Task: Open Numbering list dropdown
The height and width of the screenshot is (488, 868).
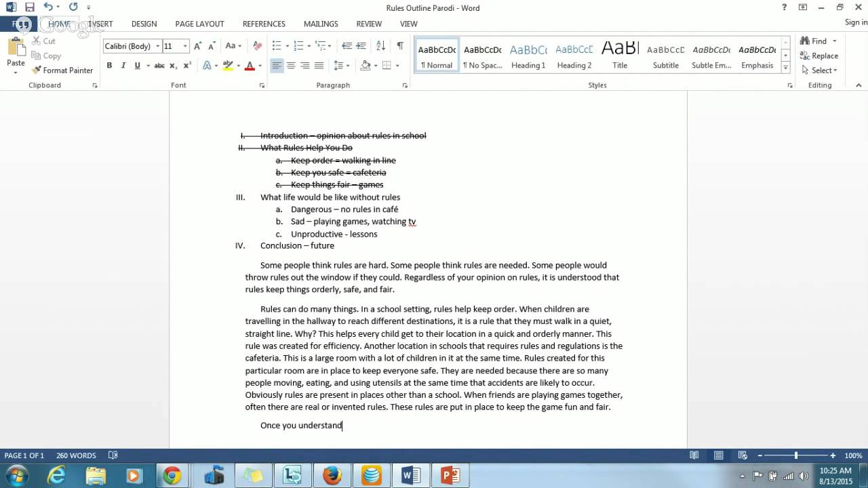Action: 309,46
